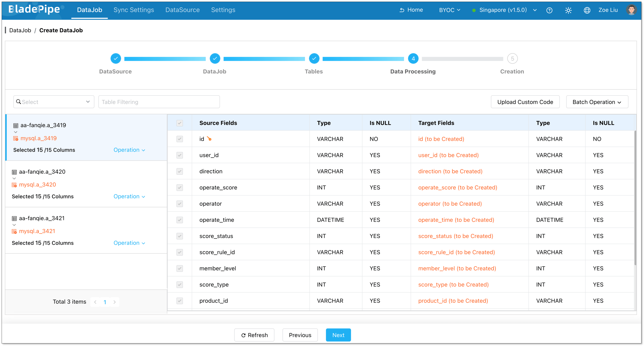This screenshot has width=644, height=346.
Task: Click the Next button
Action: tap(338, 335)
